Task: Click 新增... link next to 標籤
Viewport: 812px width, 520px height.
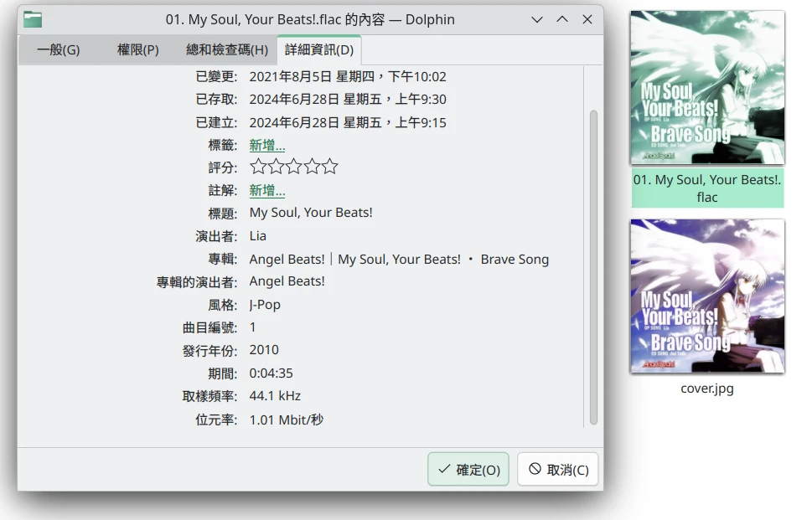Action: tap(267, 146)
